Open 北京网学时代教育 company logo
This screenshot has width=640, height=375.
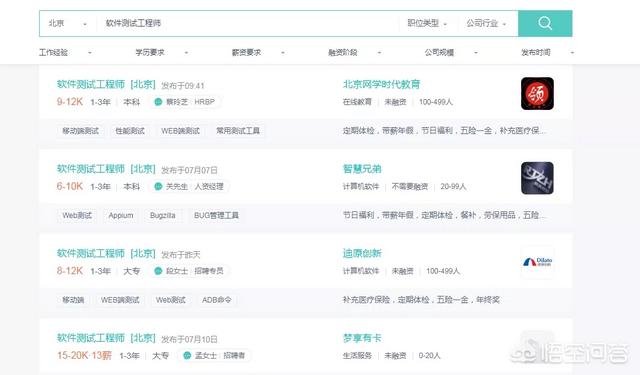click(537, 93)
